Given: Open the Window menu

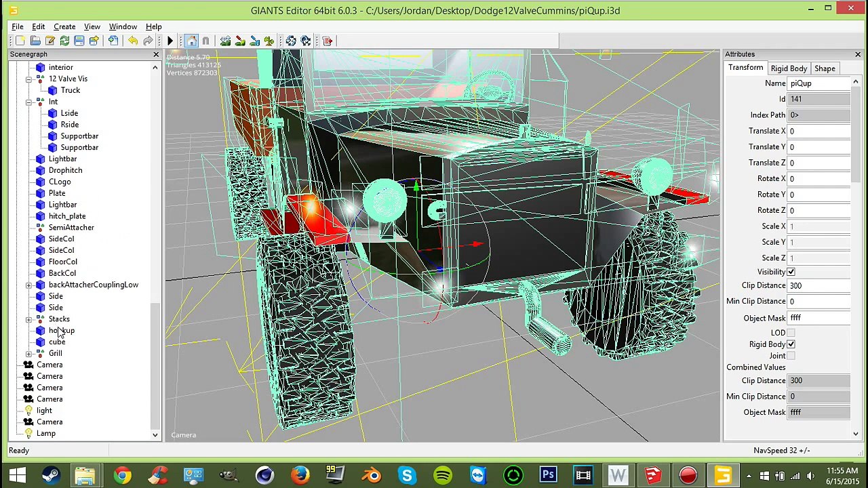Looking at the screenshot, I should click(123, 26).
